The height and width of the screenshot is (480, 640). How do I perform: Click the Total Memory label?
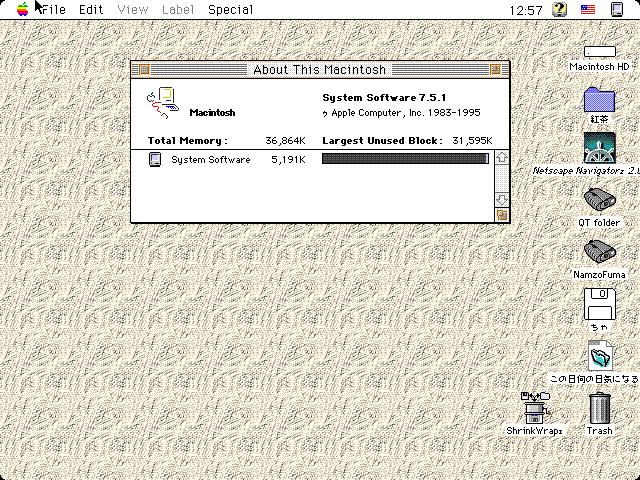187,141
